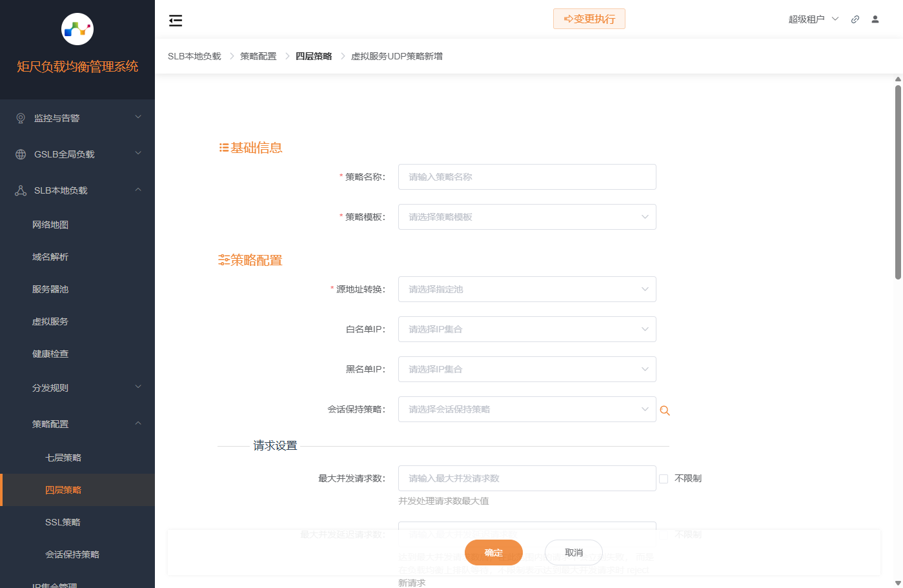Click the 策略名称 input field
This screenshot has width=903, height=588.
527,177
